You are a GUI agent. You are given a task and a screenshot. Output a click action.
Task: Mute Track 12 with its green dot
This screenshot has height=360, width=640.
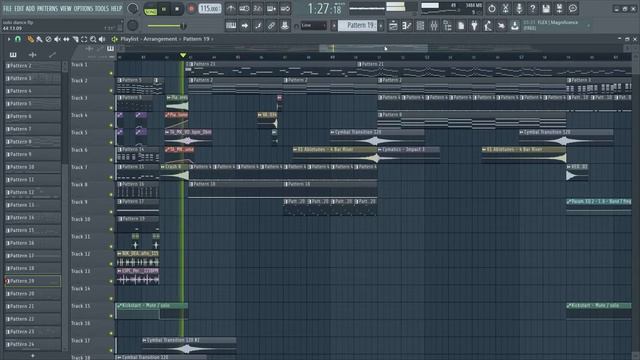coord(111,264)
